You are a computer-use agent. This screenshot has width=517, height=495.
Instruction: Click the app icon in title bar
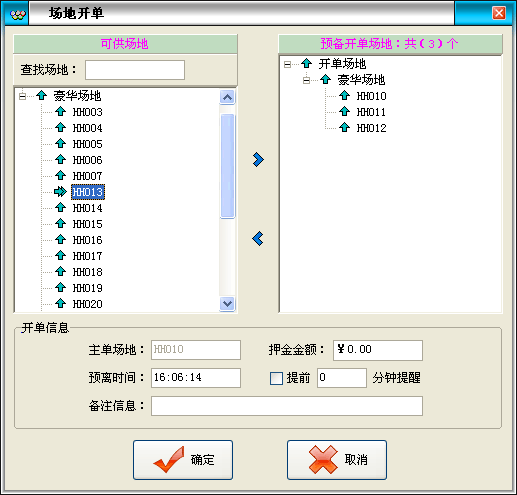point(17,14)
